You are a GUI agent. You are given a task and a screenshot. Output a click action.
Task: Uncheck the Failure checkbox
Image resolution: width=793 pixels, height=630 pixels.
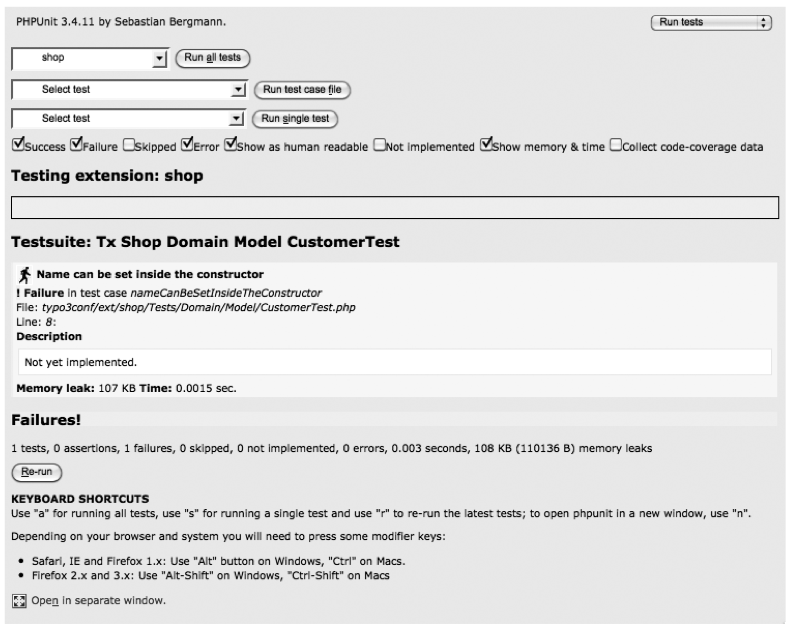[76, 146]
